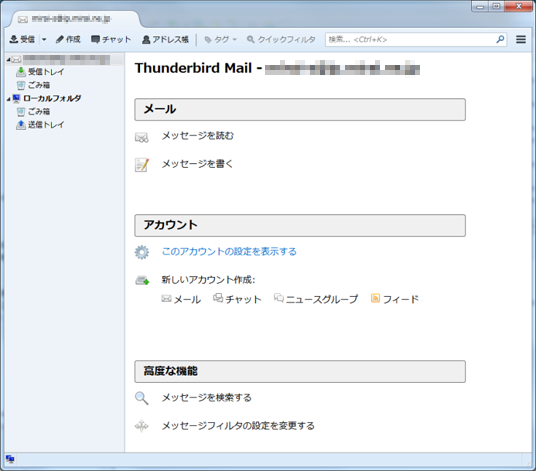
Task: Click the メッセージを書く pencil icon
Action: [142, 165]
